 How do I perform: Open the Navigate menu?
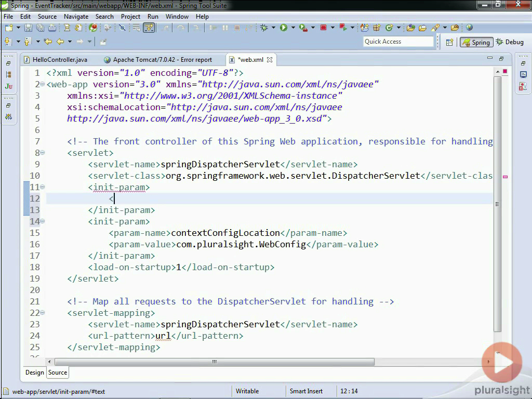76,17
